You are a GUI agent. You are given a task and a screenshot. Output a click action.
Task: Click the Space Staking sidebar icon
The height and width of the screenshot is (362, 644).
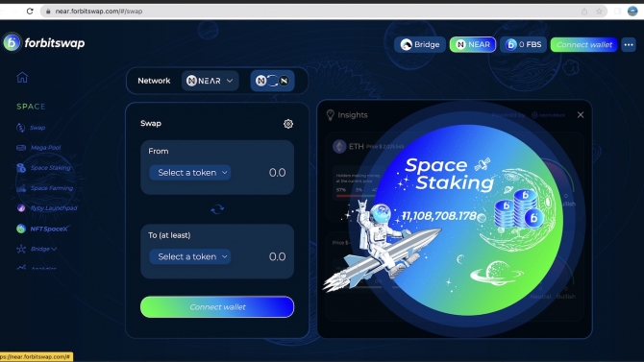pos(21,167)
